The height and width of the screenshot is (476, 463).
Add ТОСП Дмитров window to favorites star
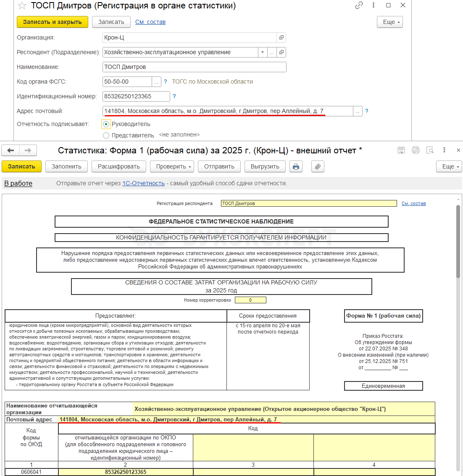(x=22, y=5)
